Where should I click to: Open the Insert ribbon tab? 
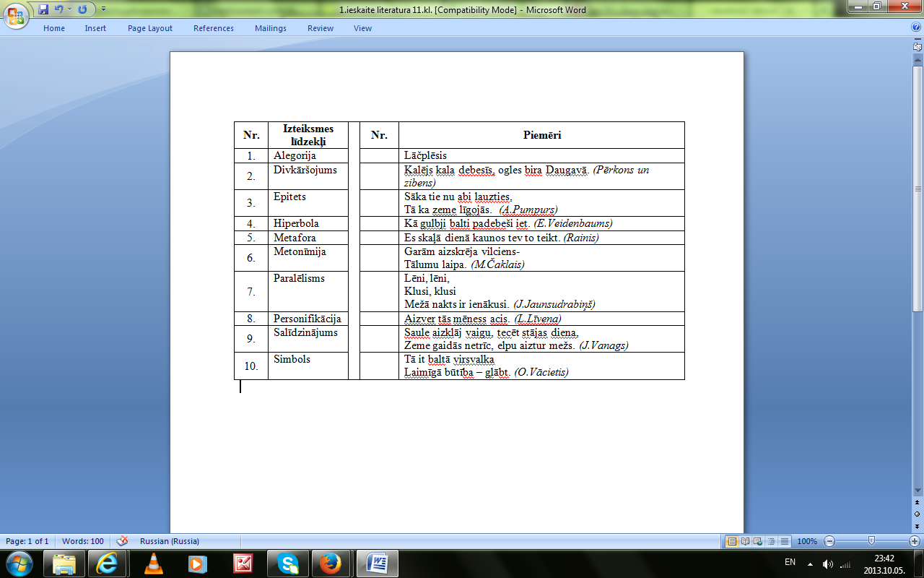point(95,28)
